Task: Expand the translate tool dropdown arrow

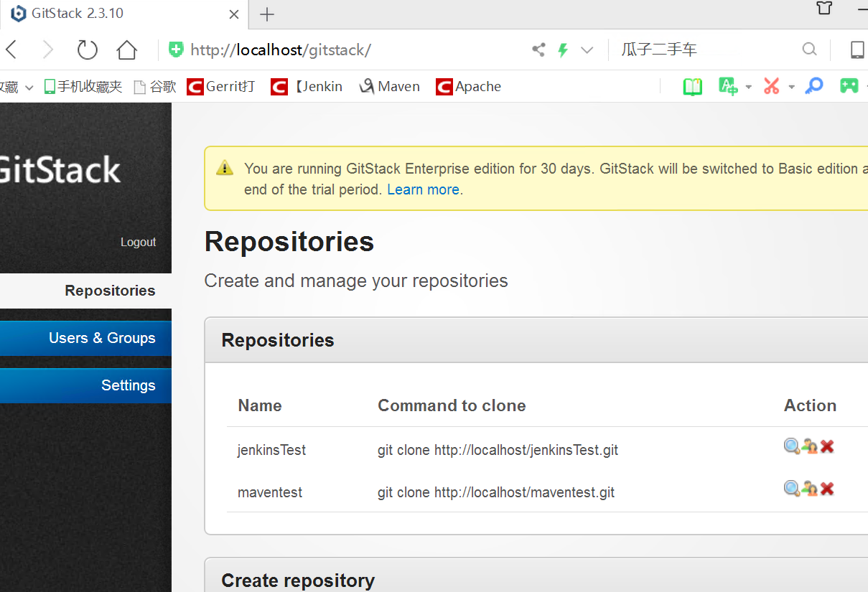Action: (749, 87)
